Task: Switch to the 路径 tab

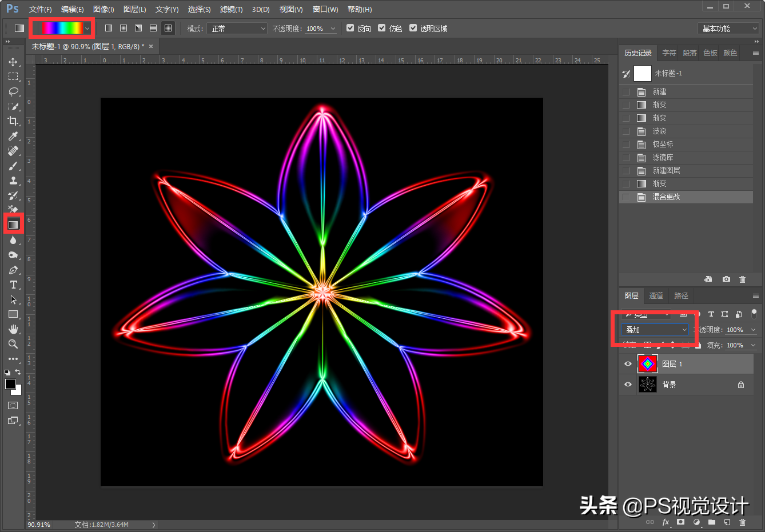Action: [681, 295]
